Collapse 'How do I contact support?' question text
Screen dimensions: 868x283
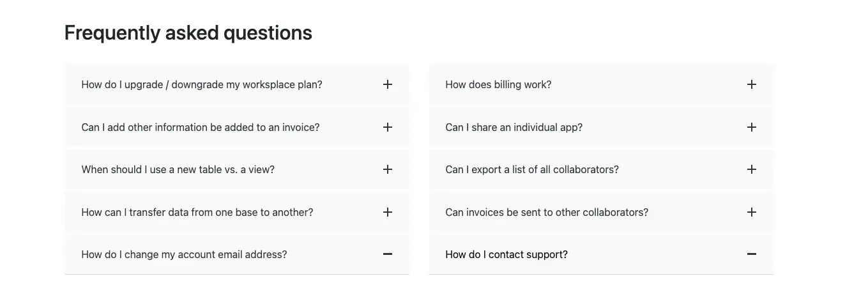506,254
